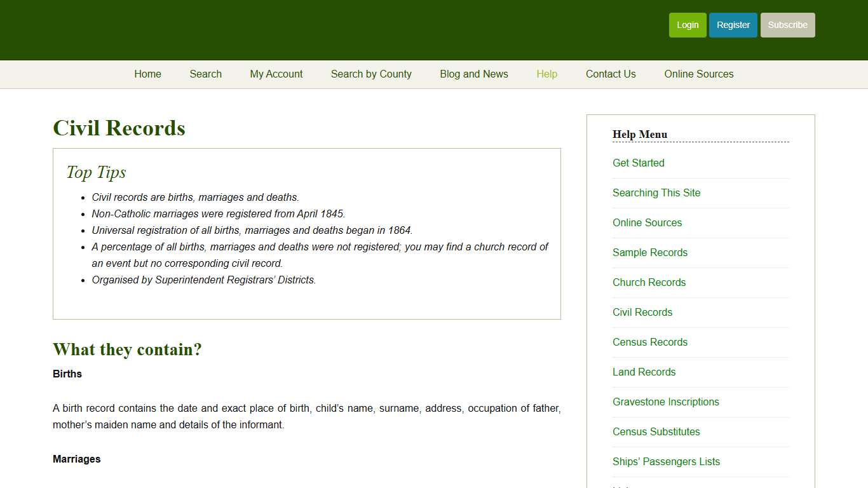Image resolution: width=868 pixels, height=488 pixels.
Task: Click Searching This Site sidebar link
Action: click(656, 193)
